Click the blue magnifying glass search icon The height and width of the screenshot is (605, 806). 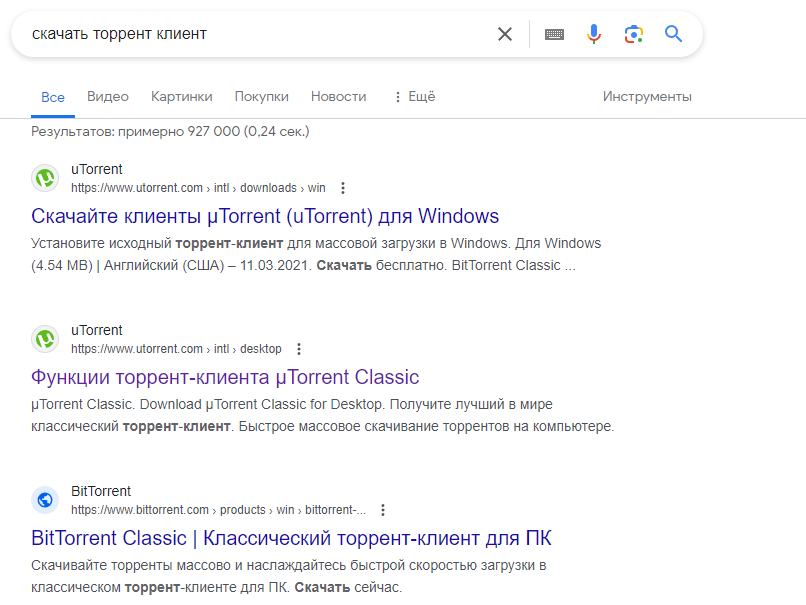coord(673,34)
